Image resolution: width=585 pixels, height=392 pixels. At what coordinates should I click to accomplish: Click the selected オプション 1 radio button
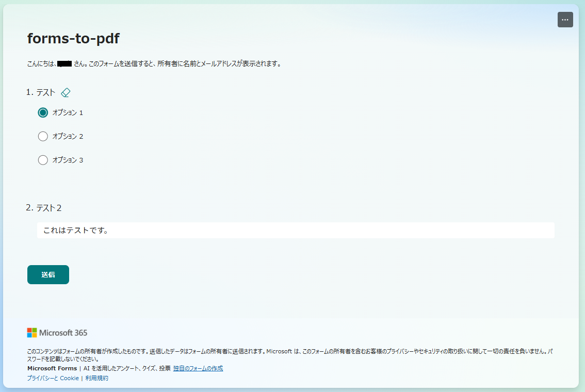tap(43, 112)
